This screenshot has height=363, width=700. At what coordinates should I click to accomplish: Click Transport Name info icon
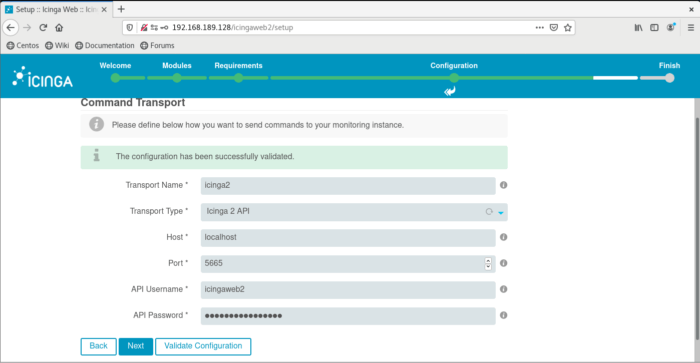pyautogui.click(x=503, y=185)
